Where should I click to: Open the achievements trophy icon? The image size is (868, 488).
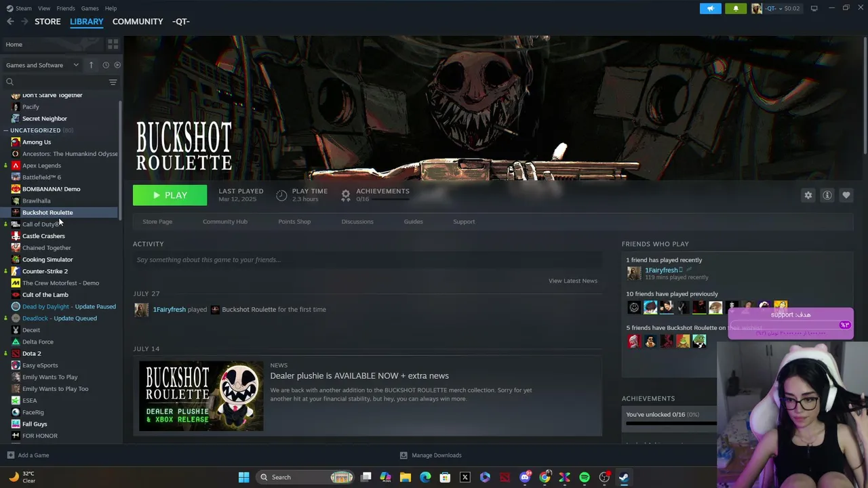pos(346,195)
